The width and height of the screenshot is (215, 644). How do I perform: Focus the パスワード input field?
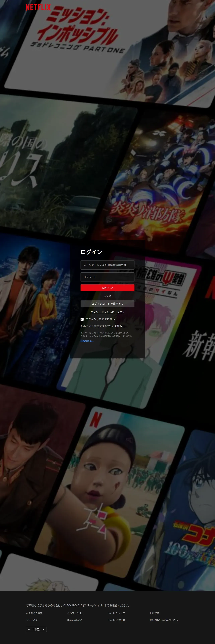(x=107, y=277)
